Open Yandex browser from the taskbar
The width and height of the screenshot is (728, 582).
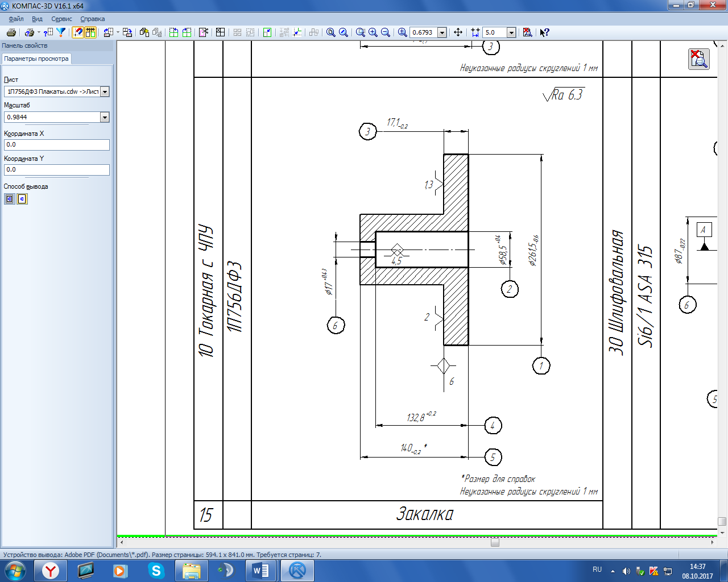click(x=51, y=570)
